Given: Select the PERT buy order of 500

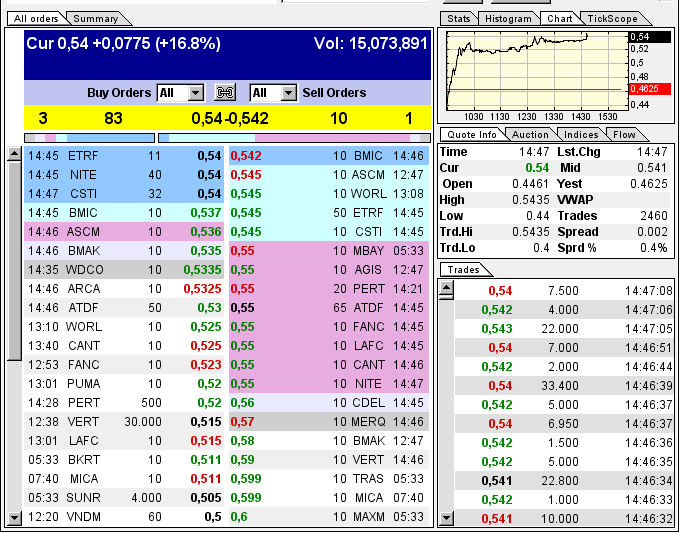Looking at the screenshot, I should pyautogui.click(x=124, y=403).
